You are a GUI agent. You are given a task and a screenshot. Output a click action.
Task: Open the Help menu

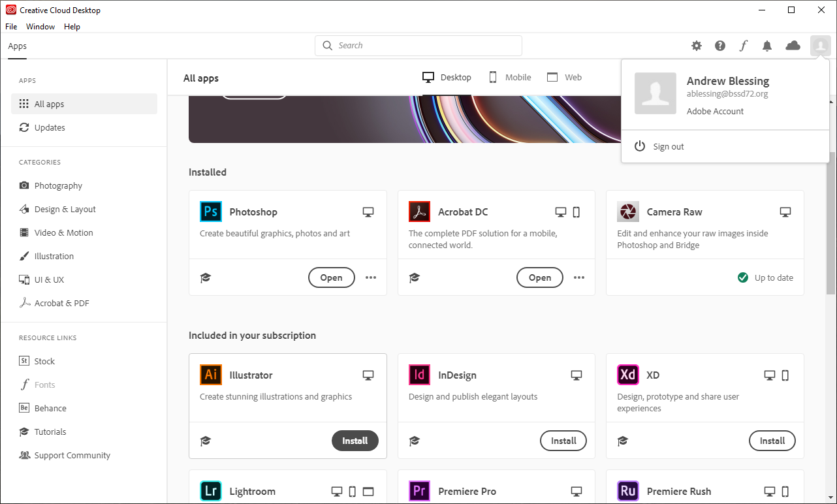tap(72, 27)
